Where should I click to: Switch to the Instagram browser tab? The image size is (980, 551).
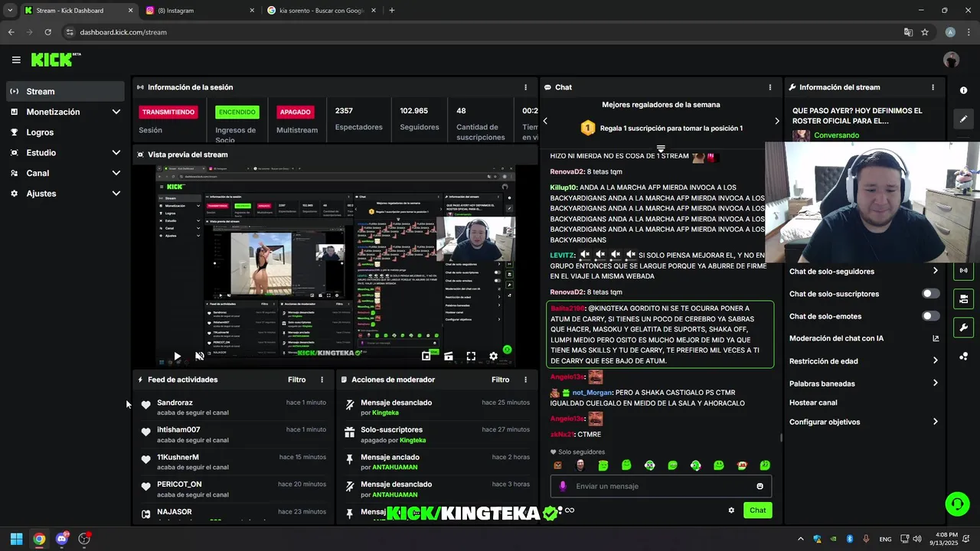[x=201, y=11]
